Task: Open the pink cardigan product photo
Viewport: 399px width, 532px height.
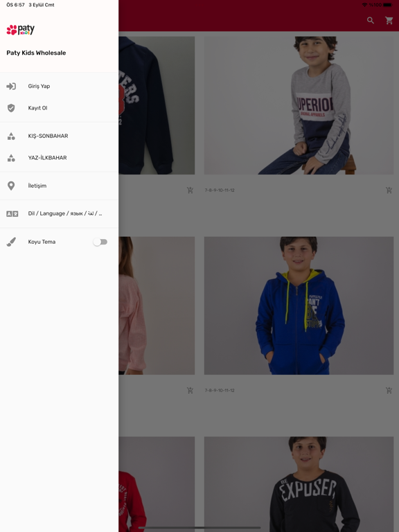Action: (x=157, y=305)
